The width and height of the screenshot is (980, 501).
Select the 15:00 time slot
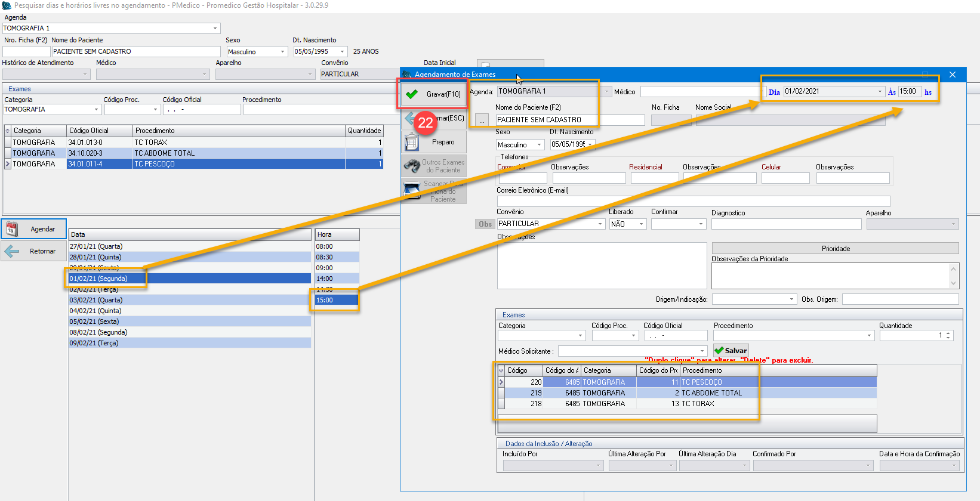click(337, 300)
